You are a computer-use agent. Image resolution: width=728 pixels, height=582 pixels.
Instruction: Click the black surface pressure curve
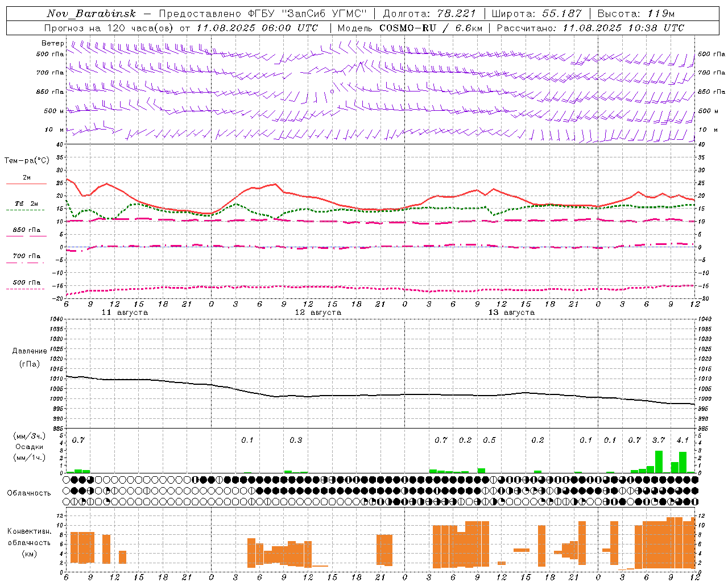coord(380,395)
